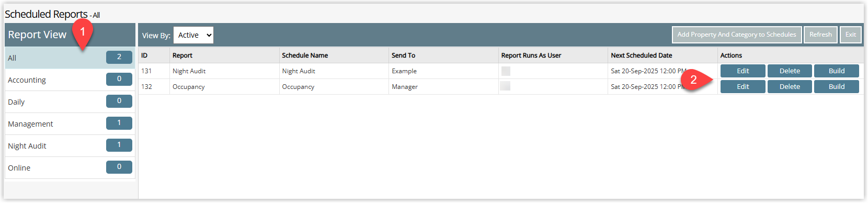Click the Refresh button
Viewport: 868px width, 203px height.
(x=820, y=35)
